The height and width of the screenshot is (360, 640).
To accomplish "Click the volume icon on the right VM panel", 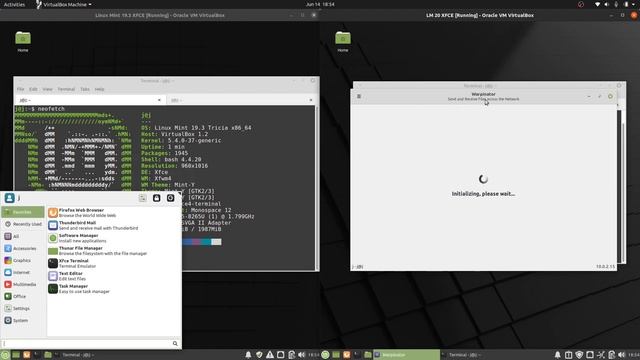I will coord(622,355).
